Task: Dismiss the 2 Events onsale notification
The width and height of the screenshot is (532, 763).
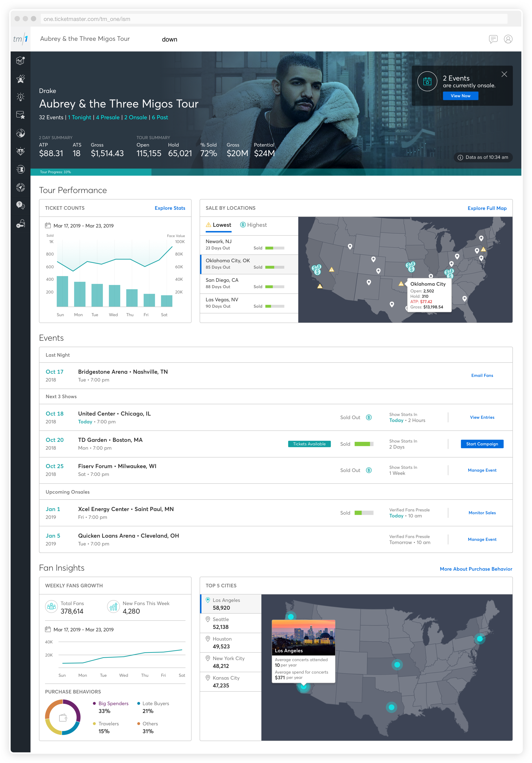Action: 504,75
